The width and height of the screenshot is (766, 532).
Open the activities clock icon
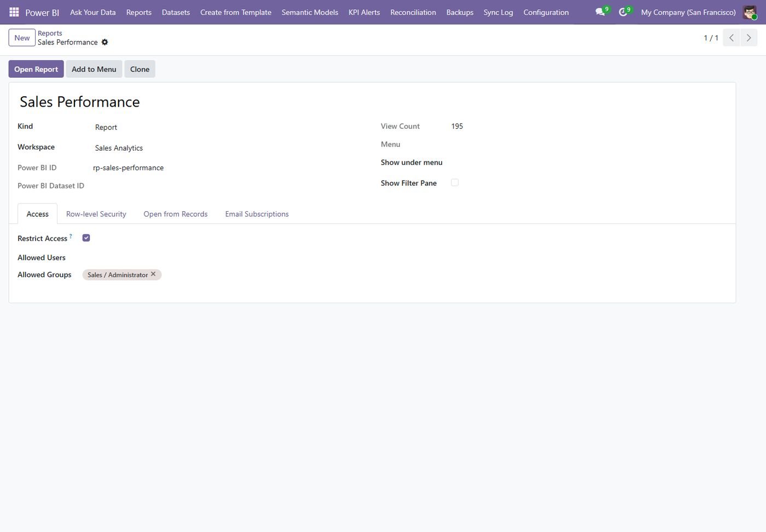(x=624, y=12)
